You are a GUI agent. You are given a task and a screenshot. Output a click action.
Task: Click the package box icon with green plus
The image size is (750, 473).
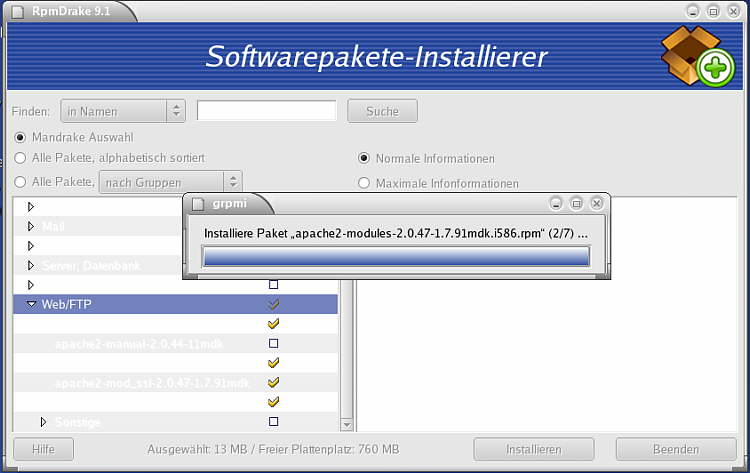[x=698, y=56]
